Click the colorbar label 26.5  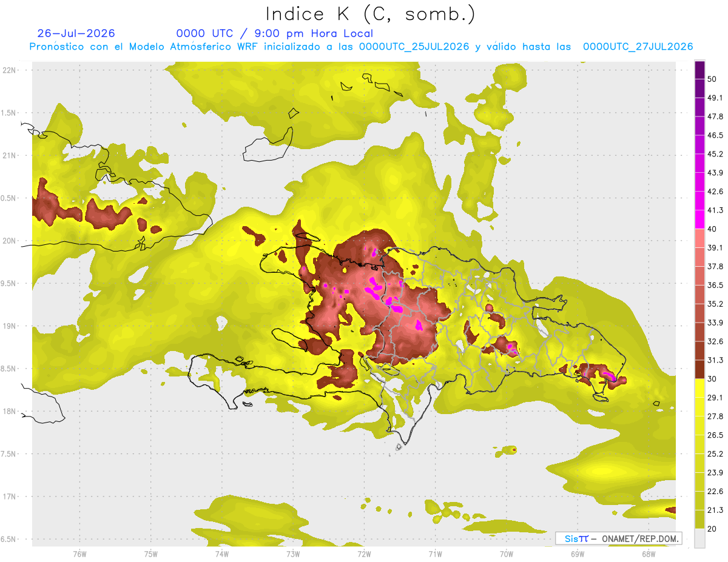[x=715, y=435]
